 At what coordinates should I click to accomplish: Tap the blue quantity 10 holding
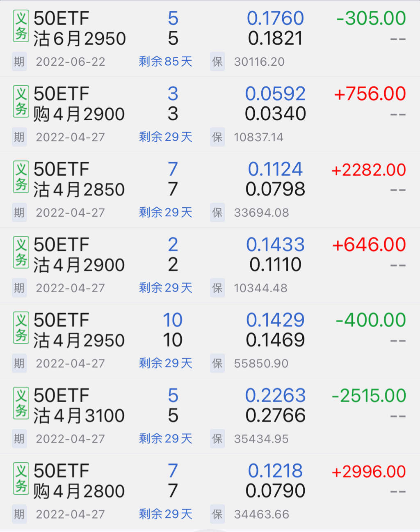(x=173, y=320)
